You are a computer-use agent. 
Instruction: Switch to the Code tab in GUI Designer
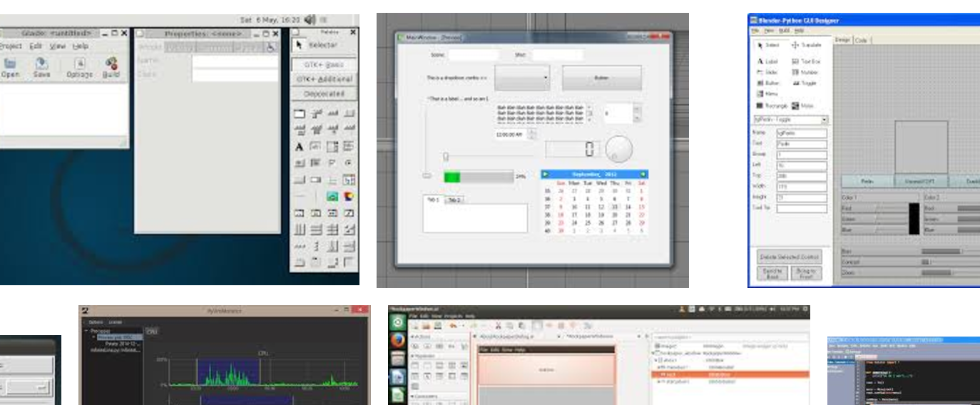click(x=861, y=41)
